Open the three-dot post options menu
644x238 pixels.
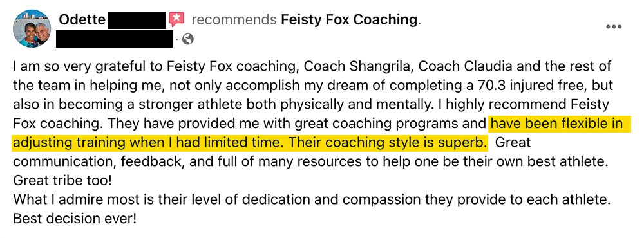pyautogui.click(x=614, y=27)
